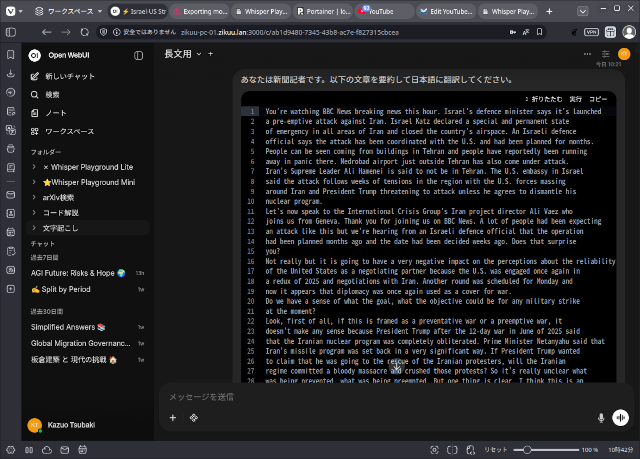Click the メッセージを送信 message input field
This screenshot has width=640, height=459.
tap(380, 397)
